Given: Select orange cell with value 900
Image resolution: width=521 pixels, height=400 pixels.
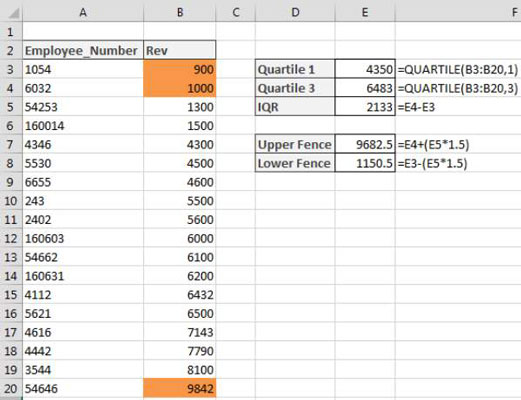Looking at the screenshot, I should coord(180,69).
